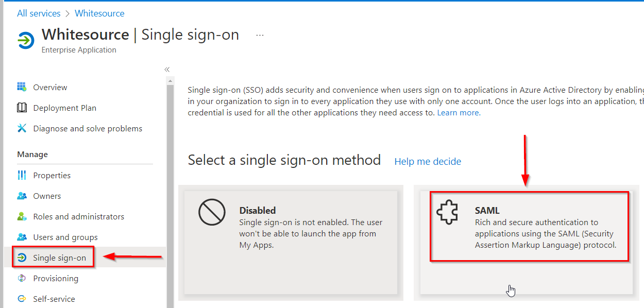Click the Self-service icon in sidebar
This screenshot has height=308, width=644.
tap(22, 299)
